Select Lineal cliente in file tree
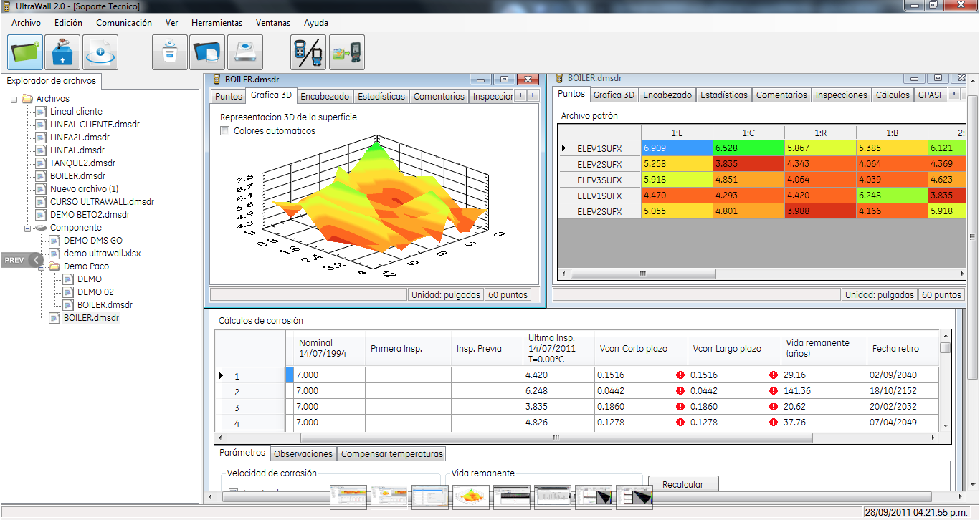The width and height of the screenshot is (980, 520). [76, 112]
